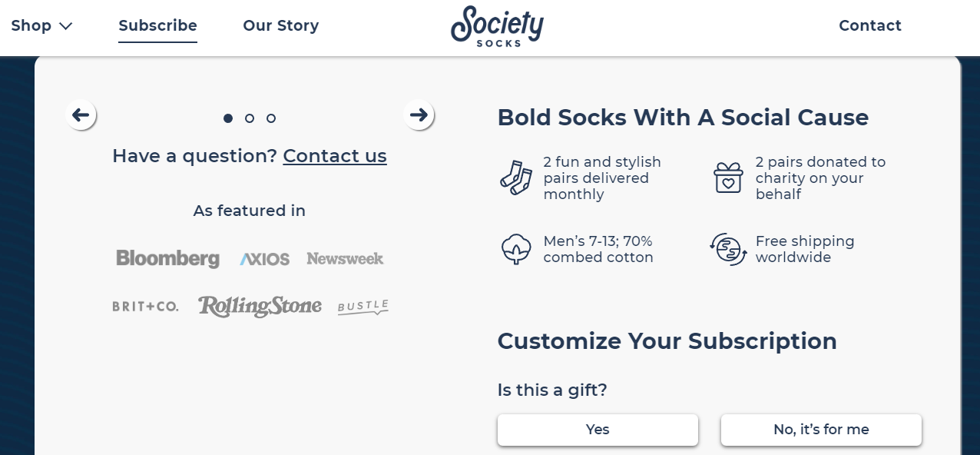Viewport: 980px width, 455px height.
Task: Click the gift box heart icon
Action: pyautogui.click(x=728, y=178)
